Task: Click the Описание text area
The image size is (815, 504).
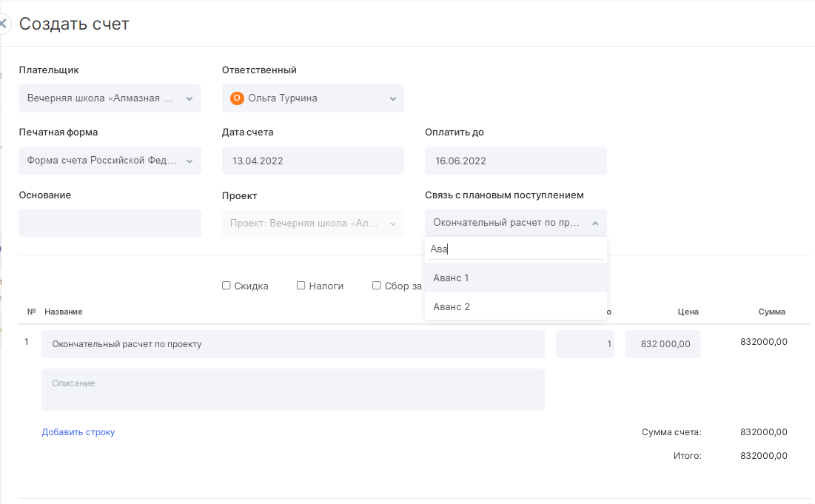Action: point(292,389)
